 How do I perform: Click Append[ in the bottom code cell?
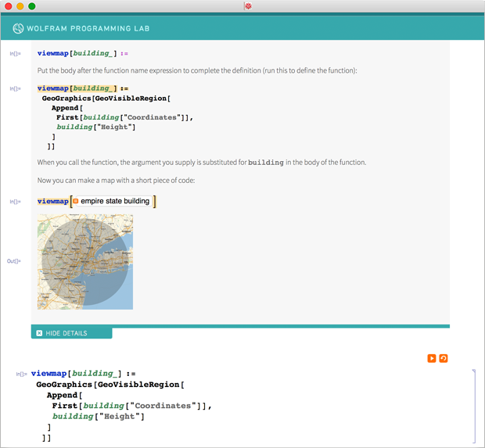64,395
